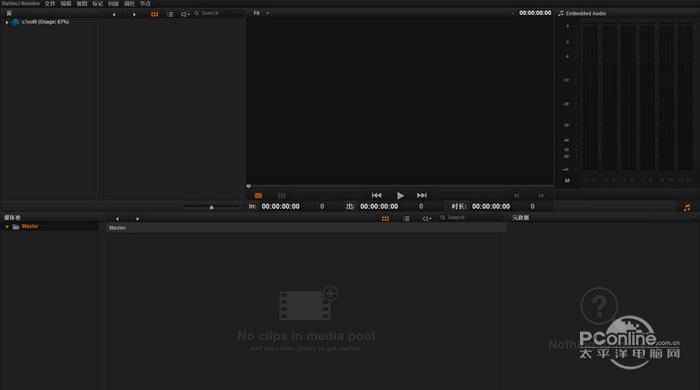Switch media pool to list view
The width and height of the screenshot is (700, 390).
click(406, 219)
